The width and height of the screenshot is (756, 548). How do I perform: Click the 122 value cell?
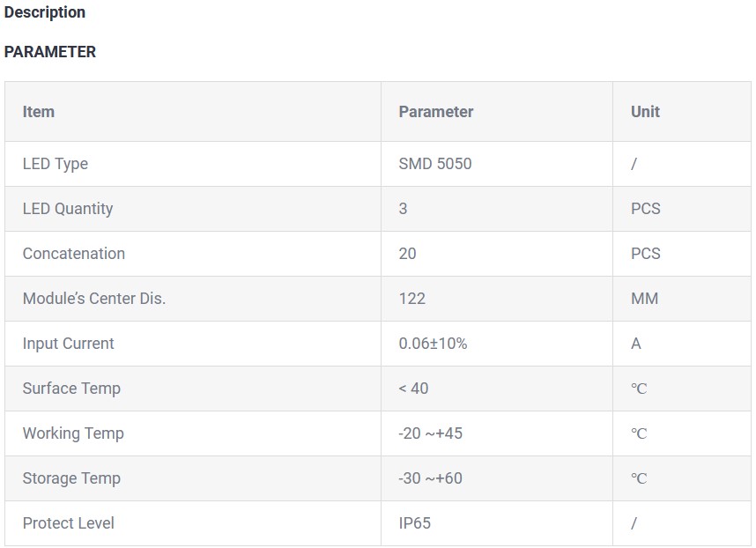[412, 299]
